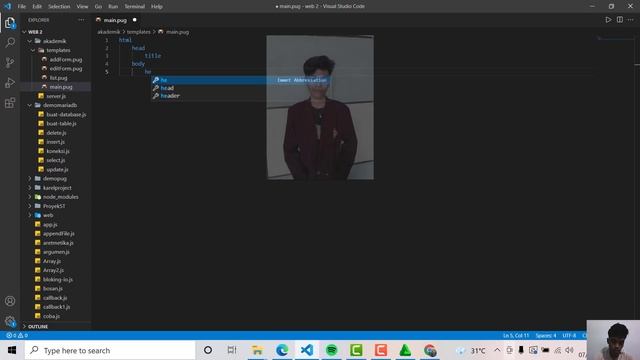
Task: Choose the 'header' suggestion
Action: point(241,96)
